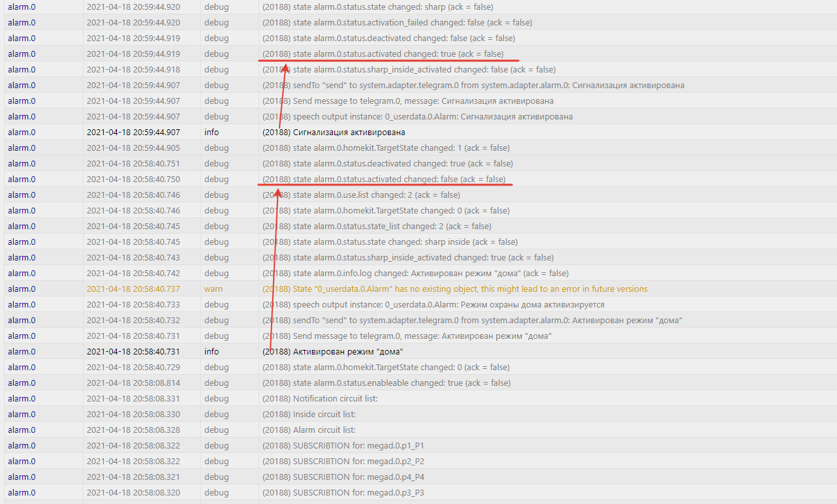Select the 'status.activation_failed changed: false' log message
The image size is (837, 504).
click(x=397, y=22)
